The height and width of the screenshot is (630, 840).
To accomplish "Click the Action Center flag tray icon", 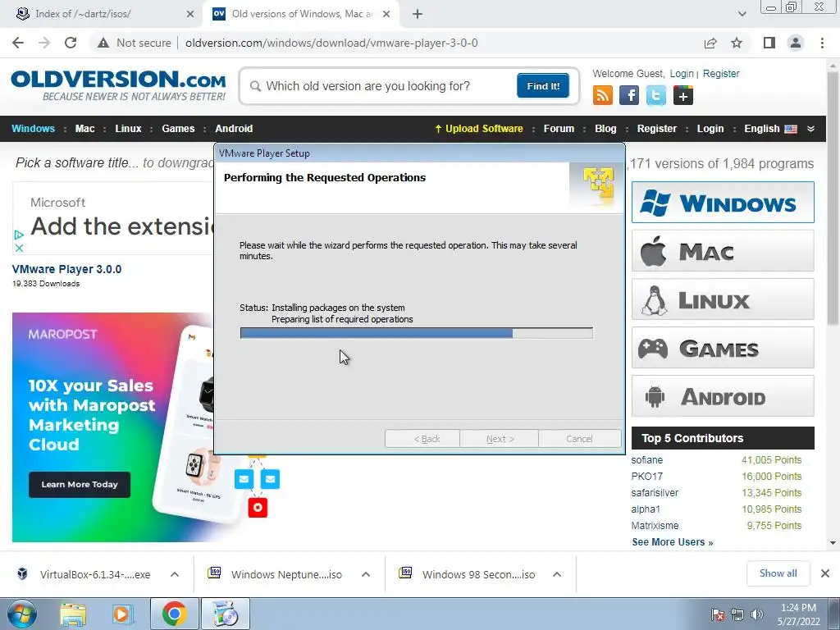I will click(x=717, y=614).
